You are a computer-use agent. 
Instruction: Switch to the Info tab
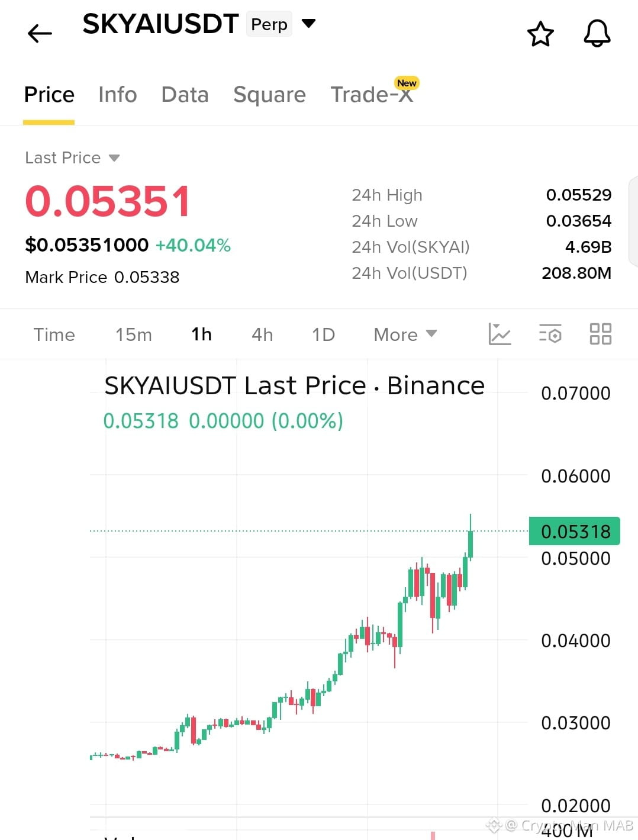click(118, 95)
